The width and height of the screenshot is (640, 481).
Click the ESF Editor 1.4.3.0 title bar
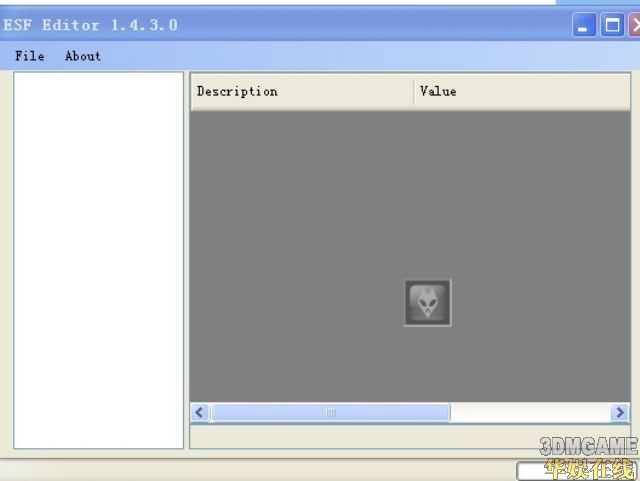tap(300, 25)
